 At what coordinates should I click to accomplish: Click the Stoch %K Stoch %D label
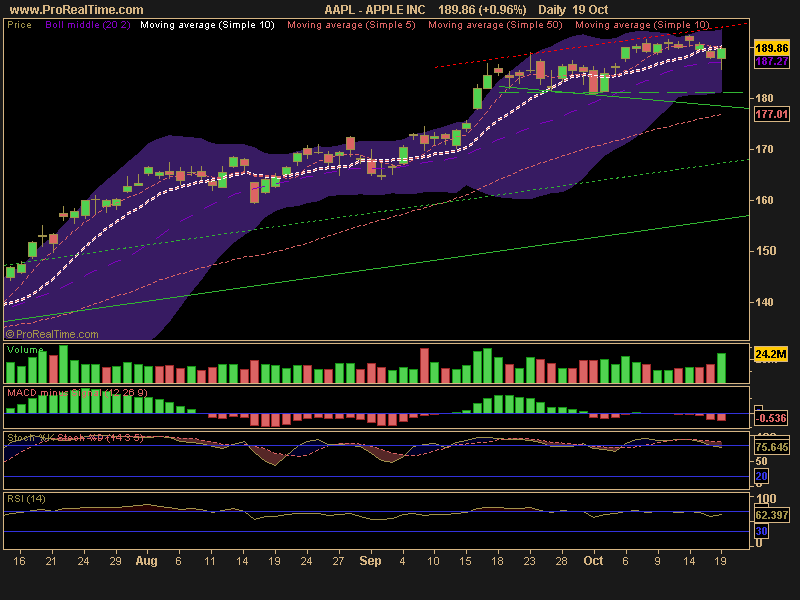75,438
